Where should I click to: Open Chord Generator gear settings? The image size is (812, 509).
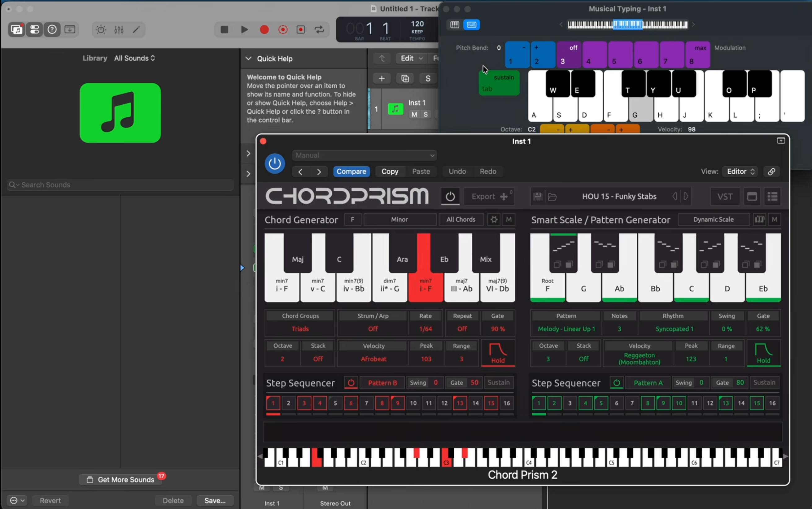point(494,220)
